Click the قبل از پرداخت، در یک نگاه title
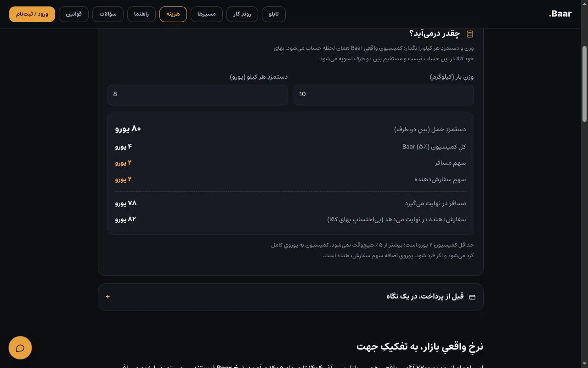This screenshot has height=368, width=588. (425, 297)
